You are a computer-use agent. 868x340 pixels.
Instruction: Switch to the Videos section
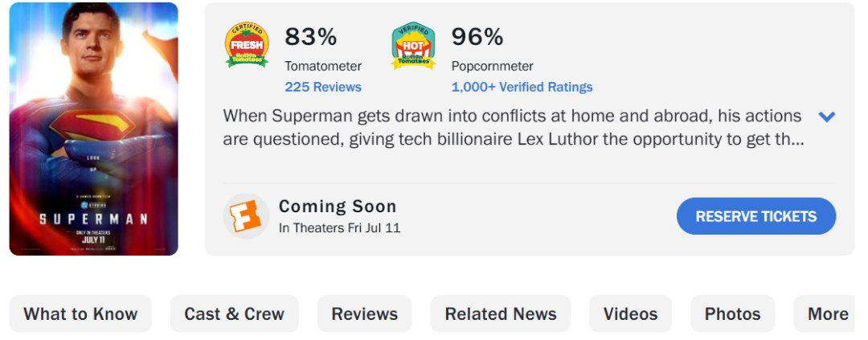[631, 313]
